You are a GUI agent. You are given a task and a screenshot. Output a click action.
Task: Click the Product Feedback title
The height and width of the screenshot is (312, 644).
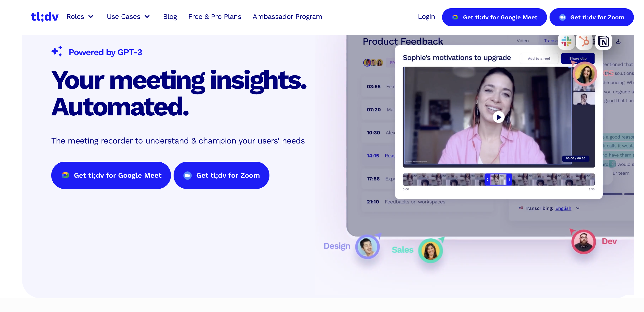point(403,42)
